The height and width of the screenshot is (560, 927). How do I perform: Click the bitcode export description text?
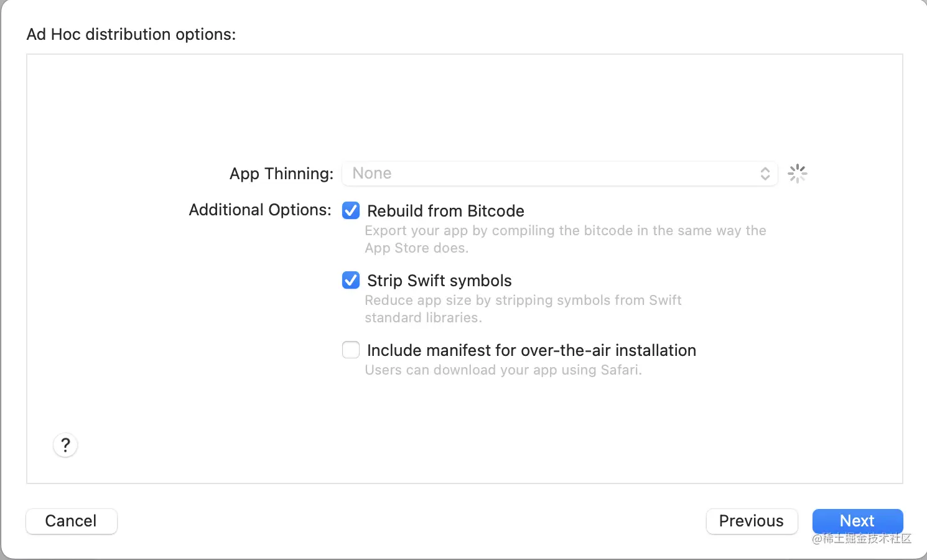(565, 239)
